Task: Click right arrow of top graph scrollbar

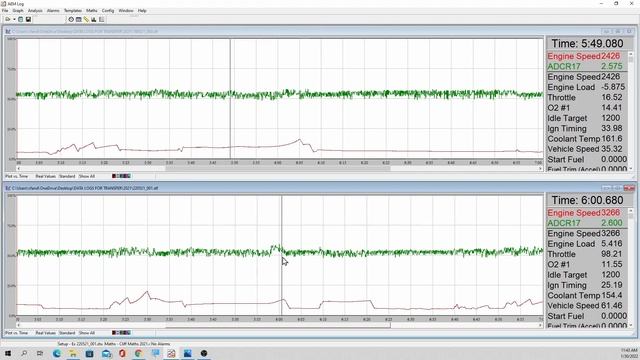Action: click(x=540, y=169)
